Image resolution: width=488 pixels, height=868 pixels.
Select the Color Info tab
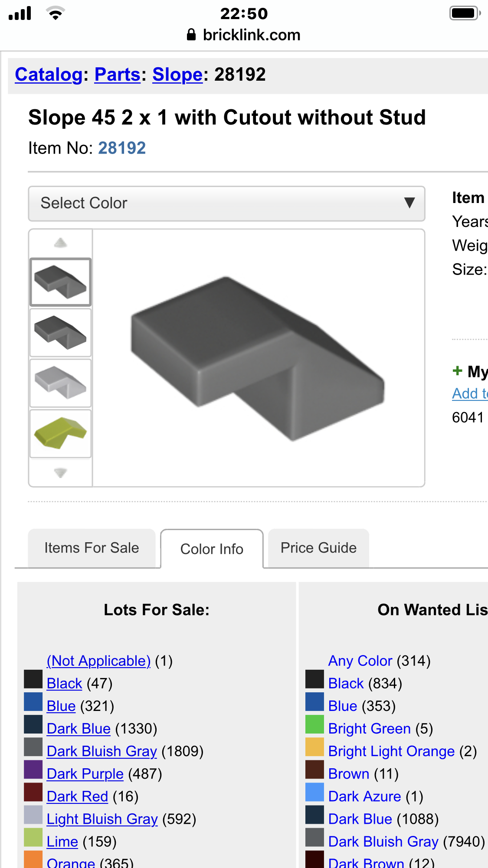pos(212,549)
